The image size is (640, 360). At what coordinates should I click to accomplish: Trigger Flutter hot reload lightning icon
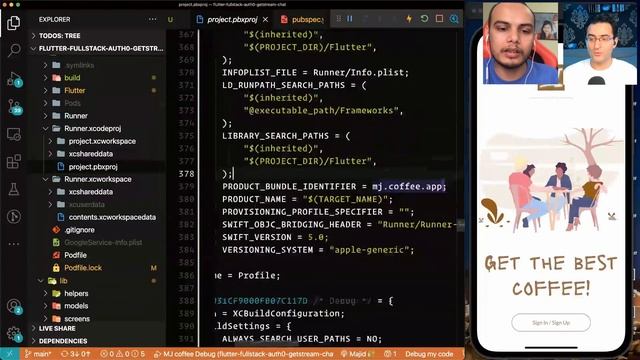click(x=409, y=19)
